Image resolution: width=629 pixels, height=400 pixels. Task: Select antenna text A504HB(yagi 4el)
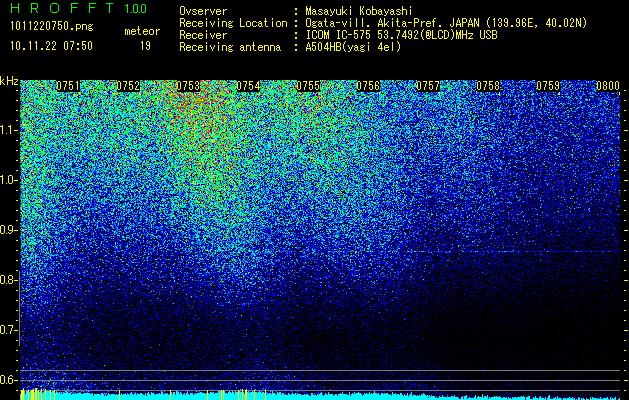coord(353,47)
